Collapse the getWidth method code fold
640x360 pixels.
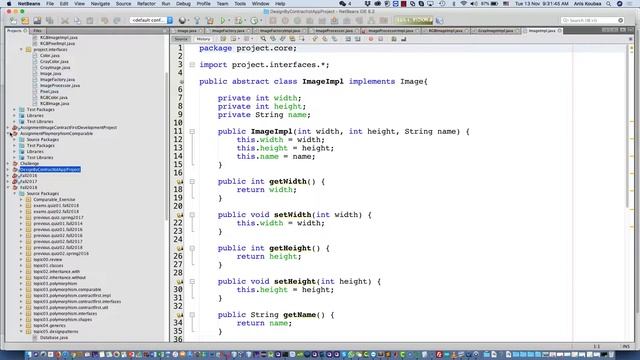point(192,181)
